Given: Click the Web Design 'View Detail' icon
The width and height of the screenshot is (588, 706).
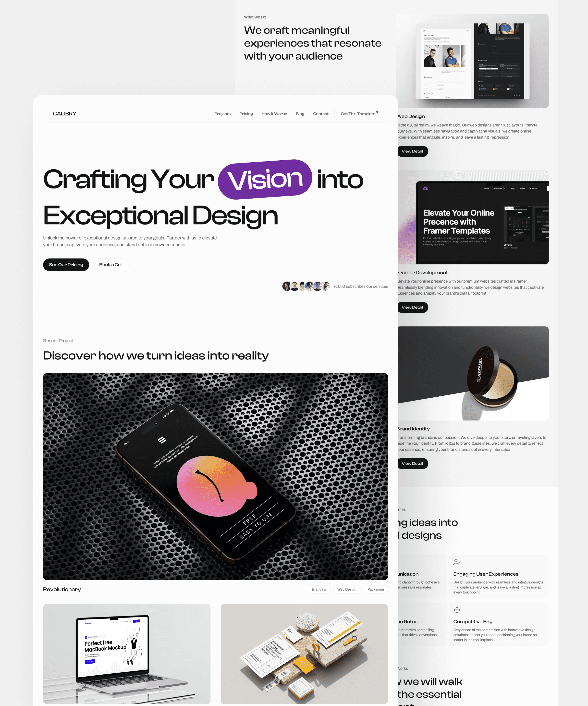Looking at the screenshot, I should pyautogui.click(x=412, y=151).
